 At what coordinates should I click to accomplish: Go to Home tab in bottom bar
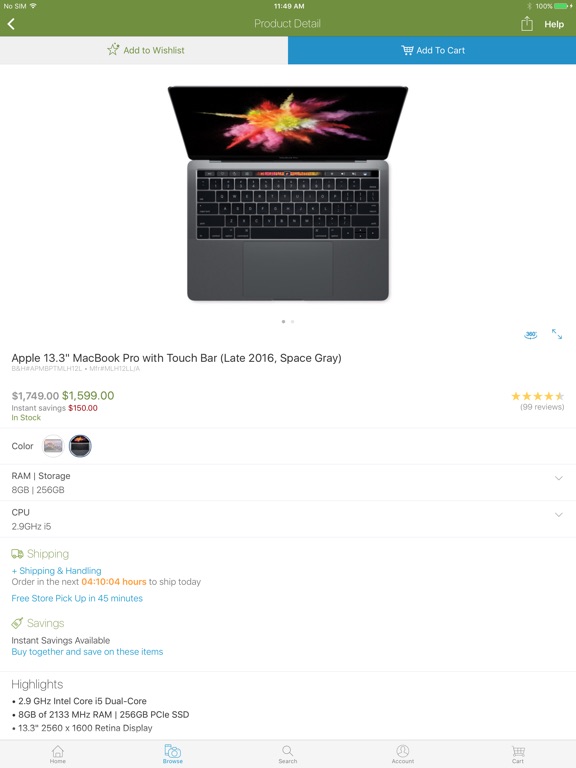pos(58,754)
